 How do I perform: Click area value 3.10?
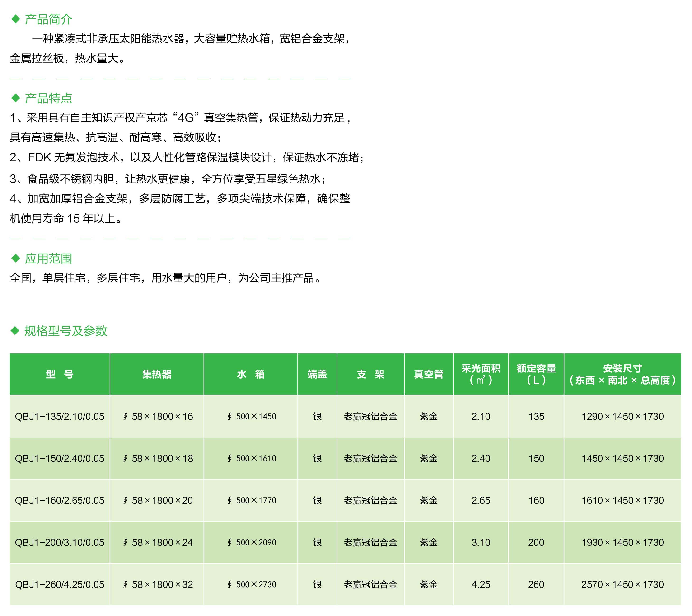(481, 542)
